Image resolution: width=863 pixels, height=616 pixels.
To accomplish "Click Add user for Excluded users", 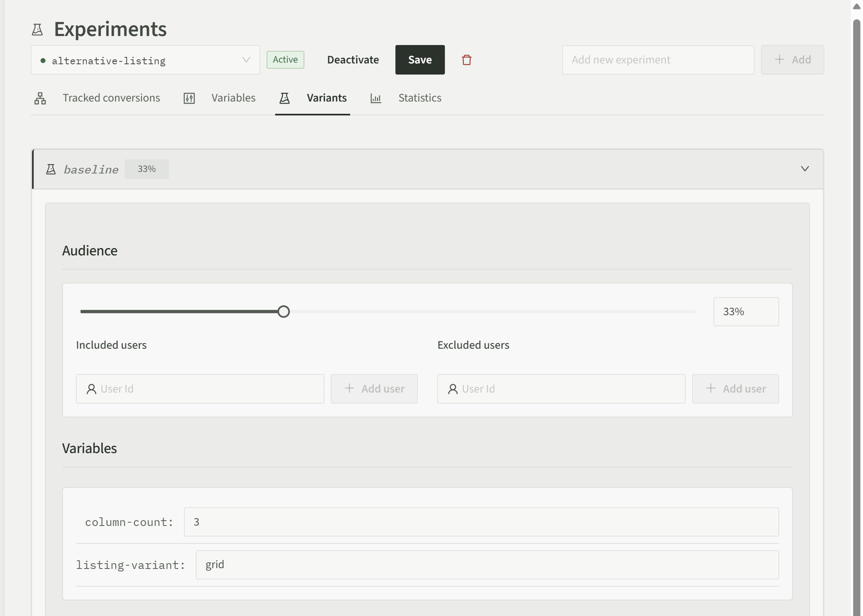I will click(x=736, y=389).
